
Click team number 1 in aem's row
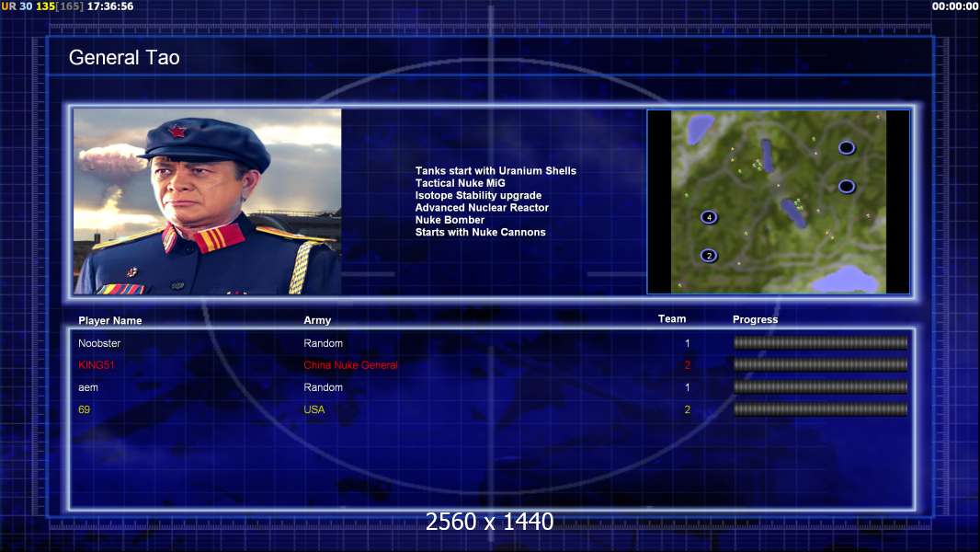[687, 387]
